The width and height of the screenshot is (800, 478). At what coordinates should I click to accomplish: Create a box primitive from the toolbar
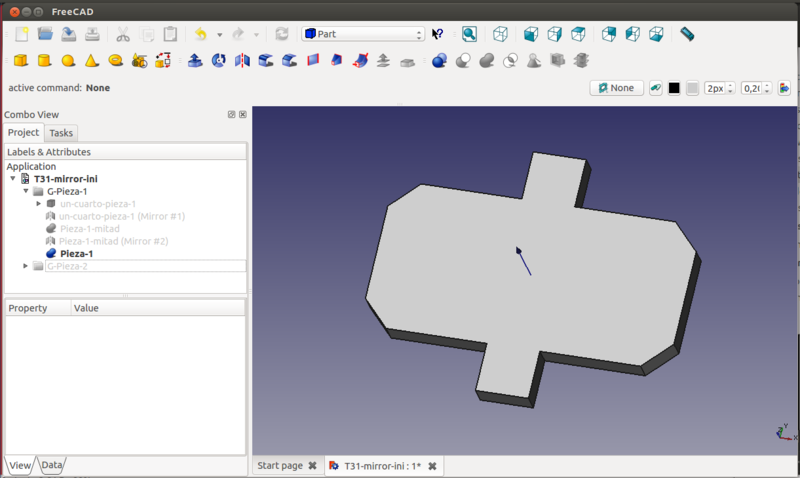(20, 60)
